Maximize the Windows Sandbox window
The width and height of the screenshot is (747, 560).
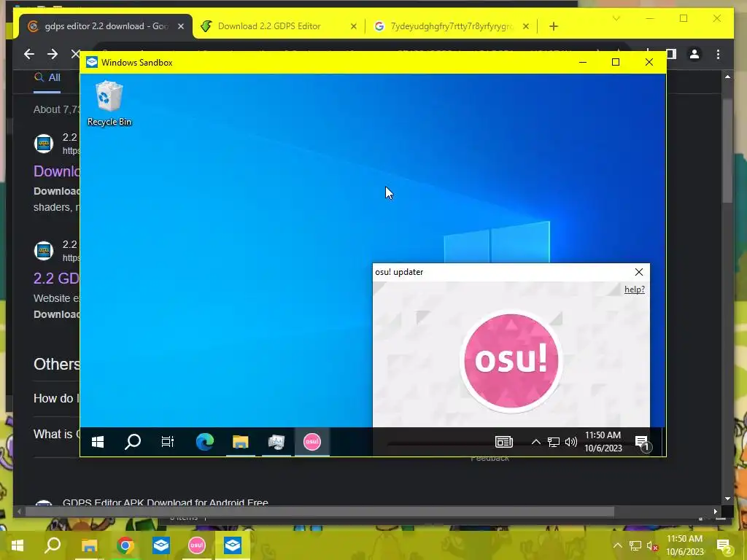click(x=616, y=63)
